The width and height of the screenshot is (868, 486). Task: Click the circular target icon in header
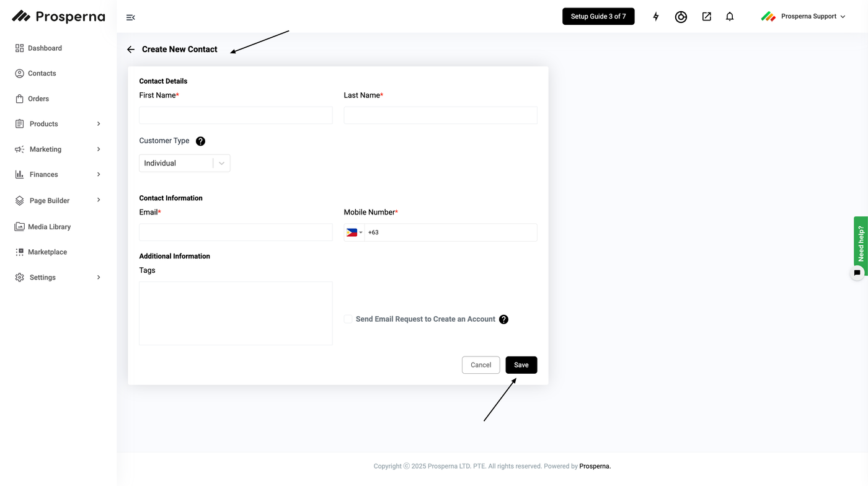click(x=681, y=17)
